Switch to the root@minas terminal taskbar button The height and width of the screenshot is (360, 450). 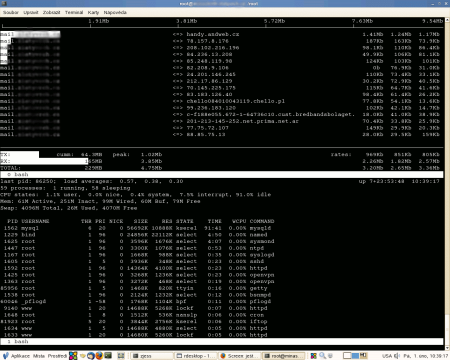(284, 356)
